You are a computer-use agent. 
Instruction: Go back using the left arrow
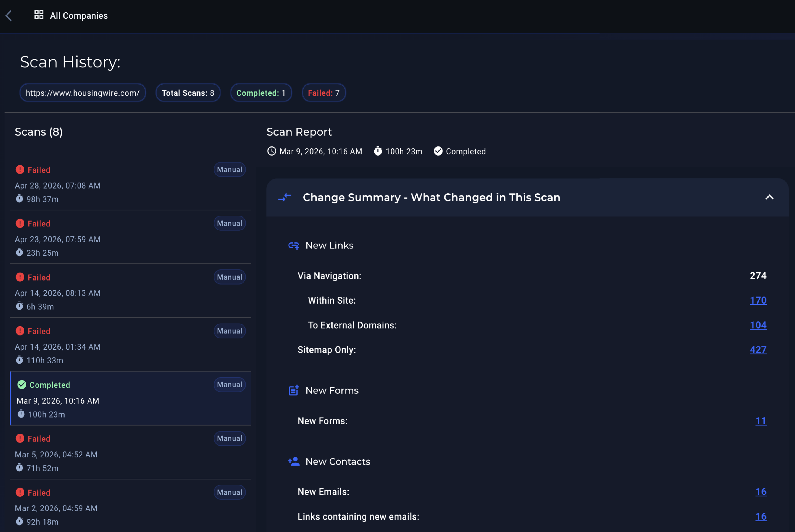click(9, 16)
